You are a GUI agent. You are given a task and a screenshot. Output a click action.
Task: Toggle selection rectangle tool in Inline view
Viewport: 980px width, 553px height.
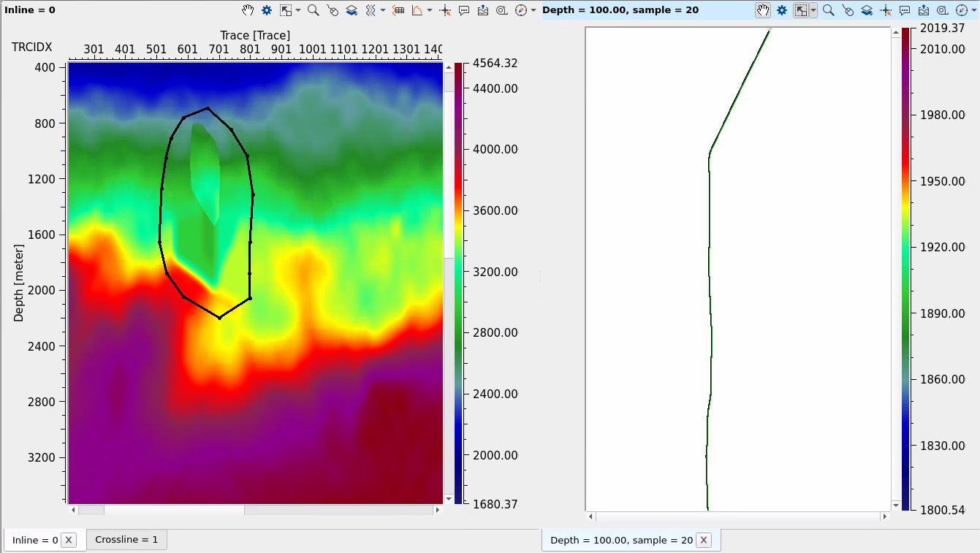tap(286, 10)
